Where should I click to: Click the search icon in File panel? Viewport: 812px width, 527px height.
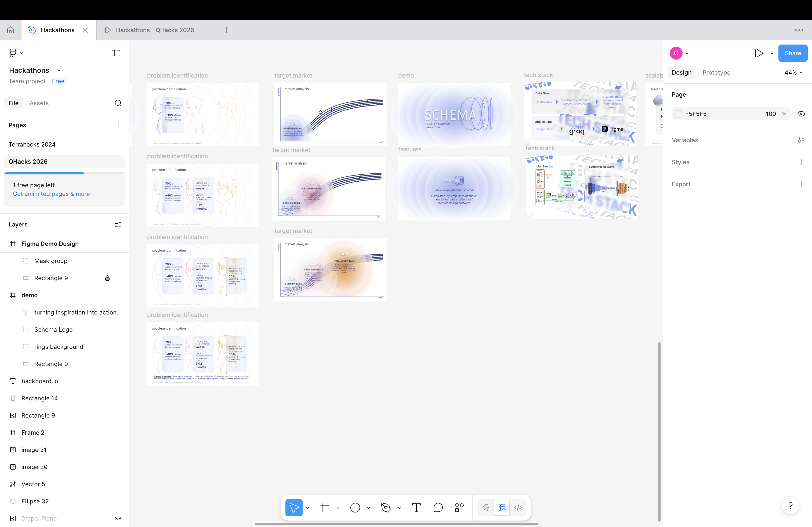[118, 103]
